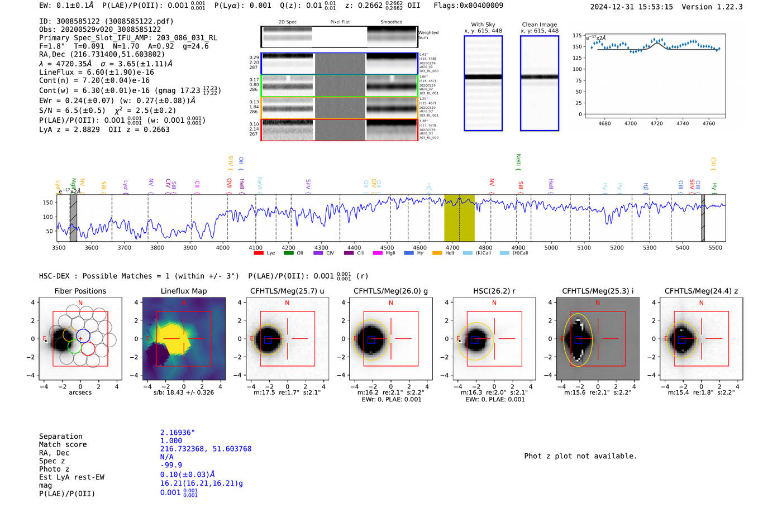Click the Photo z value -99.9

click(171, 465)
